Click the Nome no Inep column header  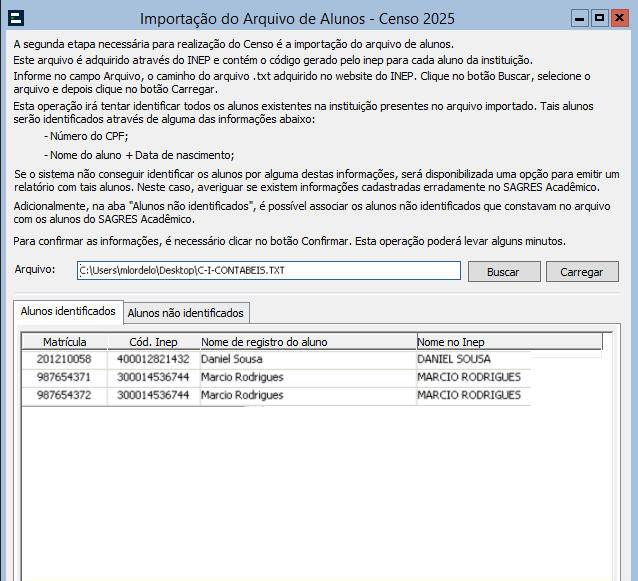[x=509, y=342]
